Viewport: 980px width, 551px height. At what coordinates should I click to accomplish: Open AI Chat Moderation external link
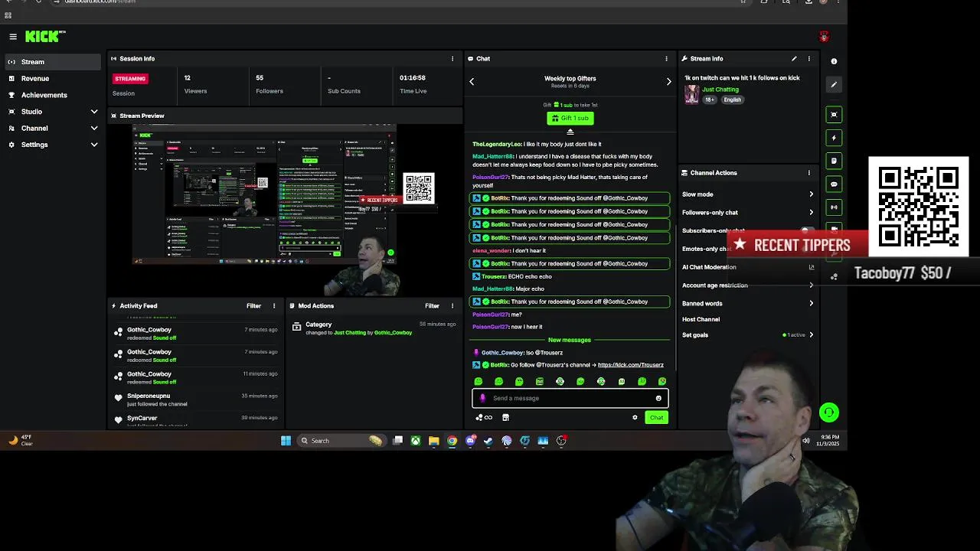pyautogui.click(x=812, y=267)
